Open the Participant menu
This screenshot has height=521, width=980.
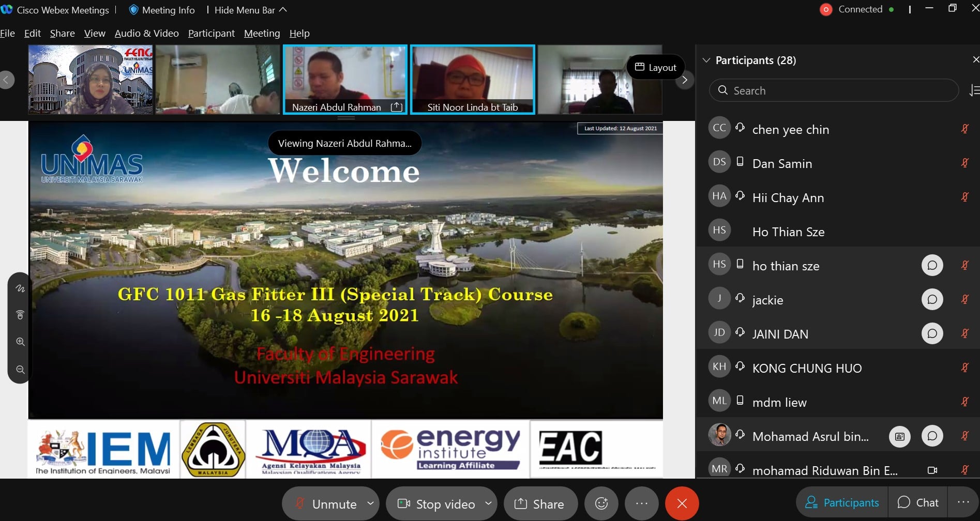click(212, 33)
